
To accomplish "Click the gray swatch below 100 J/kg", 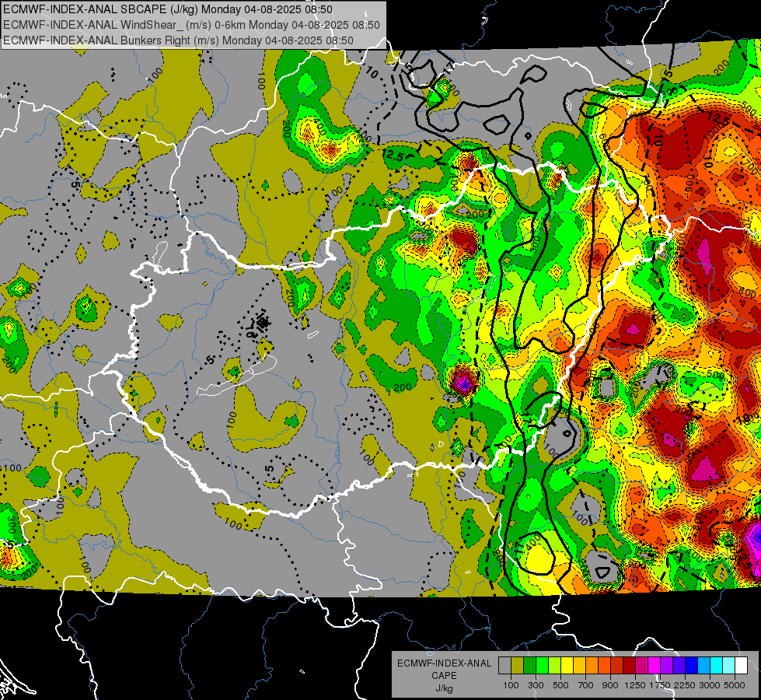I will (504, 666).
